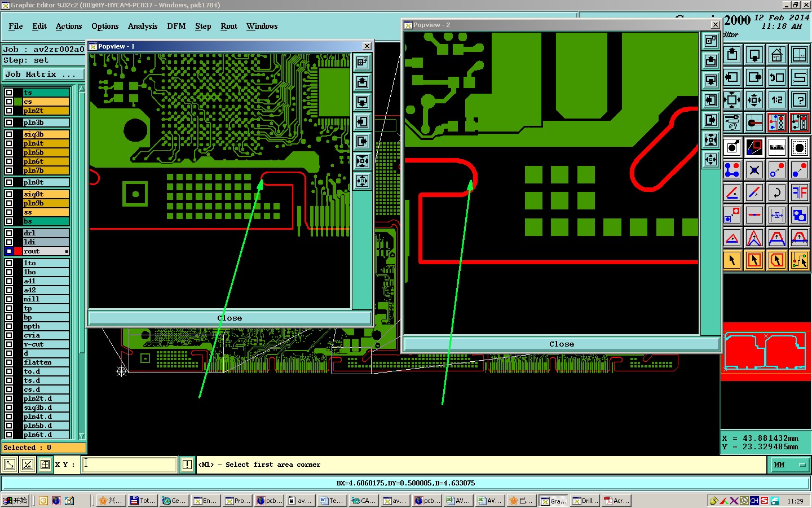The height and width of the screenshot is (508, 812).
Task: Select the arrow in polygon select icon
Action: pyautogui.click(x=777, y=260)
